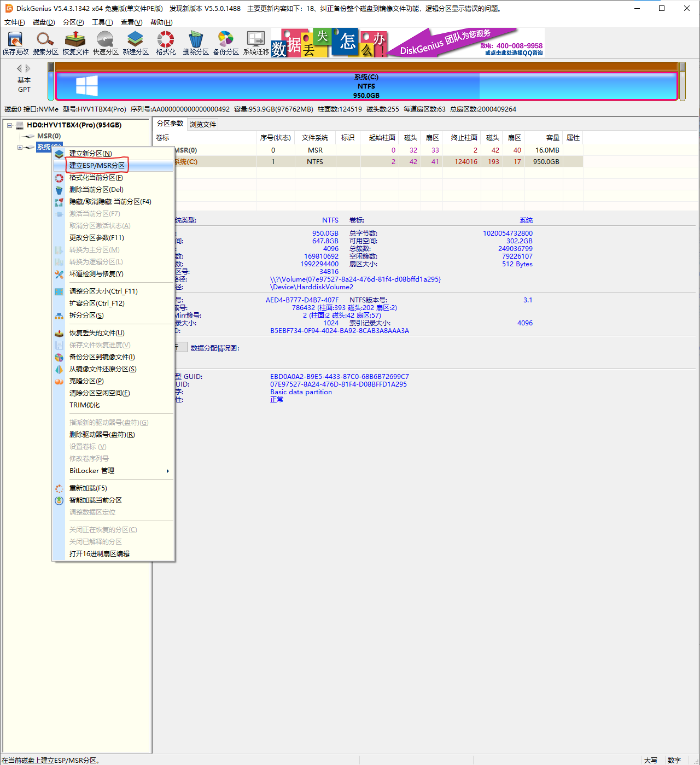Click the Recover Files (恢复文件) toolbar icon

[75, 43]
